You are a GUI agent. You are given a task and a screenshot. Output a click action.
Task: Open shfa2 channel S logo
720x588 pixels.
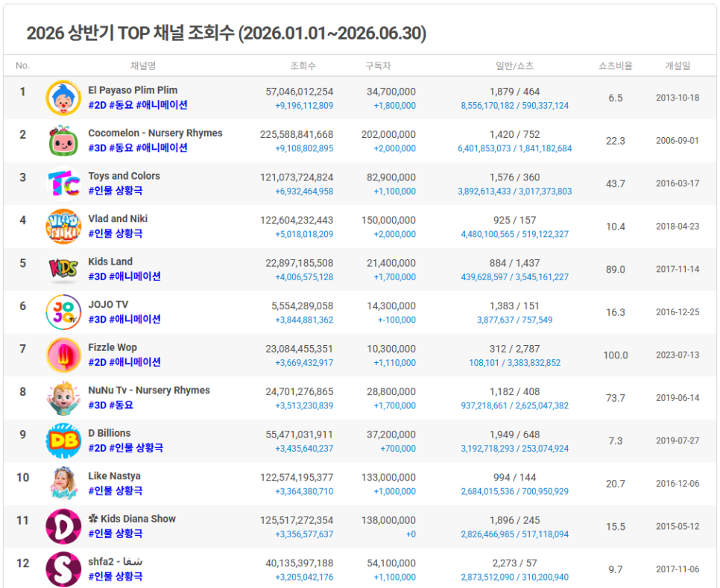(63, 569)
